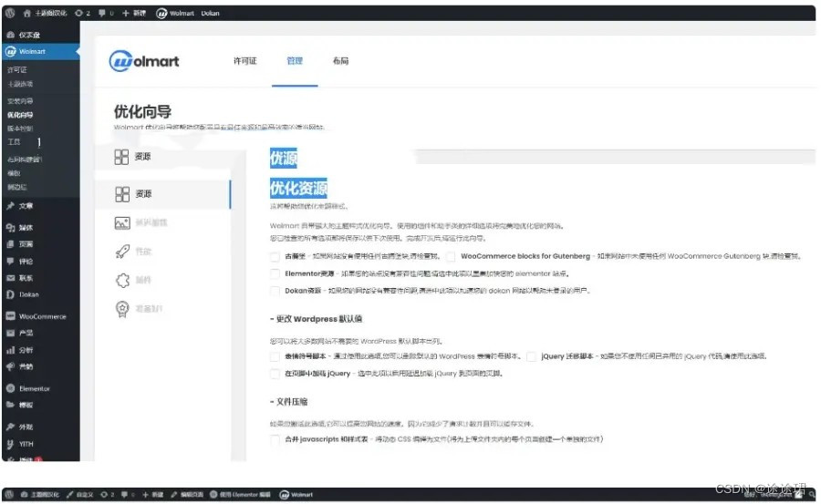Open 优化向导 in Wolmart submenu
Image resolution: width=821 pixels, height=504 pixels.
[20, 115]
